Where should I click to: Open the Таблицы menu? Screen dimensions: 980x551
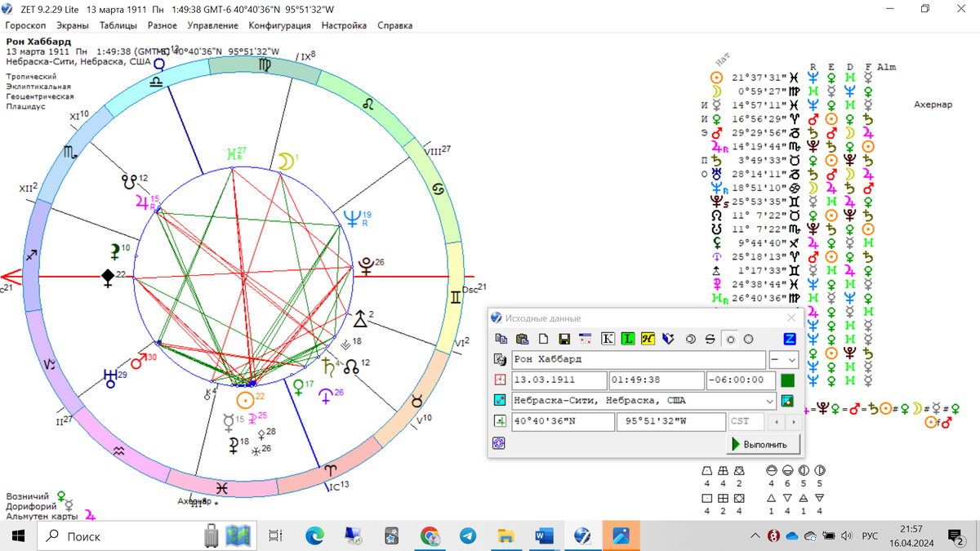(x=118, y=25)
